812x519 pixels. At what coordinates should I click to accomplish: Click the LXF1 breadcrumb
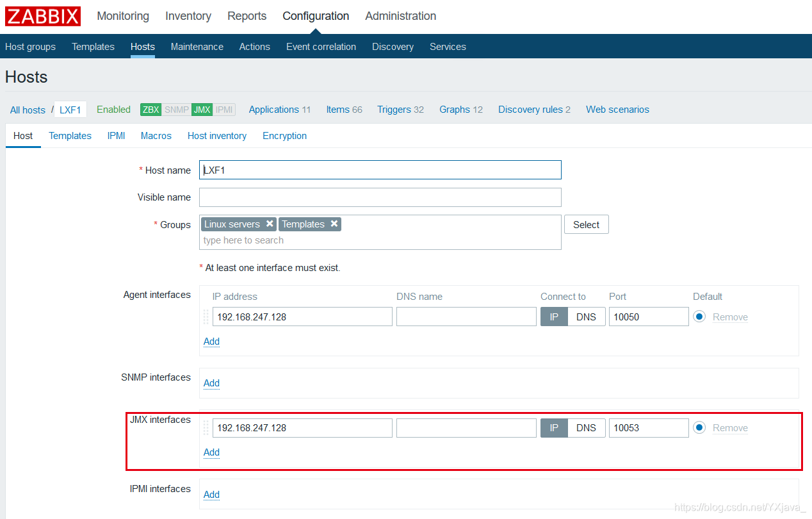pos(70,110)
